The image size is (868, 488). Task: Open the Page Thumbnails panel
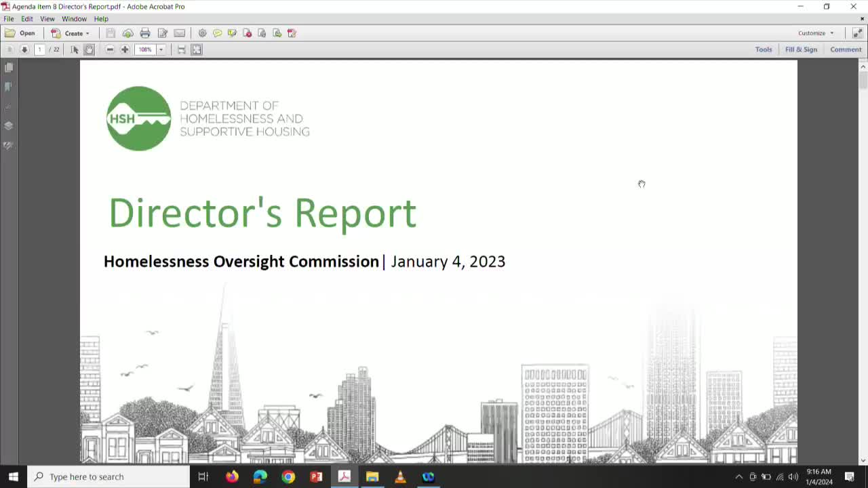pyautogui.click(x=9, y=68)
